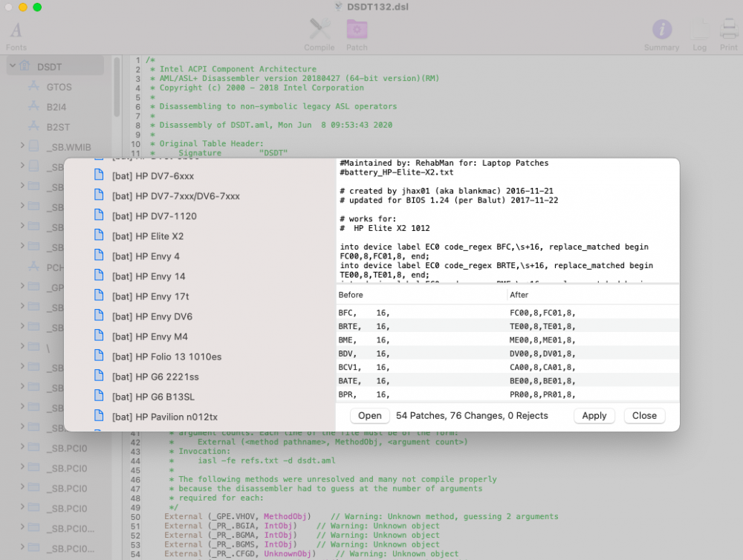
Task: Click file icon for HP Envy 14 patch
Action: [99, 276]
